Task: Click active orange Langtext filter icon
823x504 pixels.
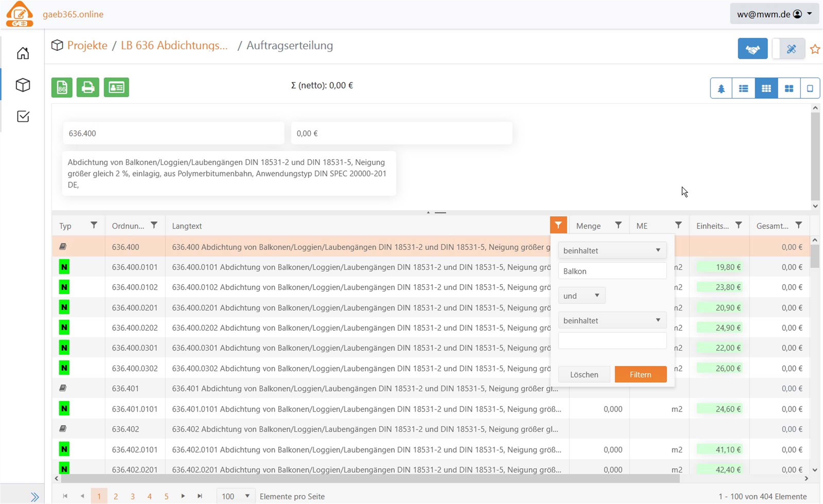Action: pyautogui.click(x=558, y=225)
